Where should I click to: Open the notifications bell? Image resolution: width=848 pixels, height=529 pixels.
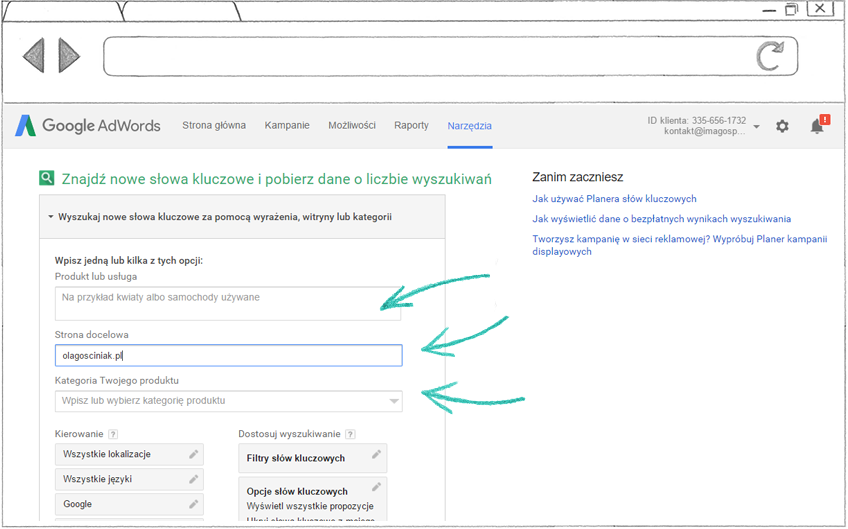(x=817, y=126)
